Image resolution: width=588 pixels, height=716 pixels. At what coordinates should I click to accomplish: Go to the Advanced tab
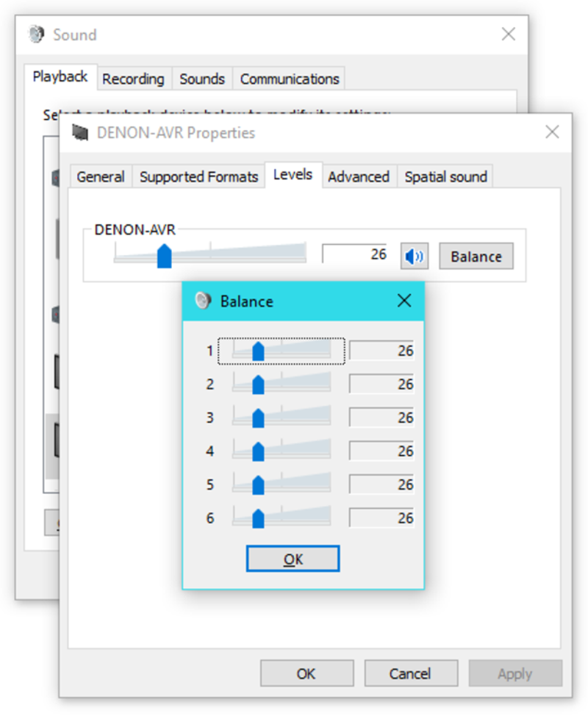pyautogui.click(x=359, y=176)
